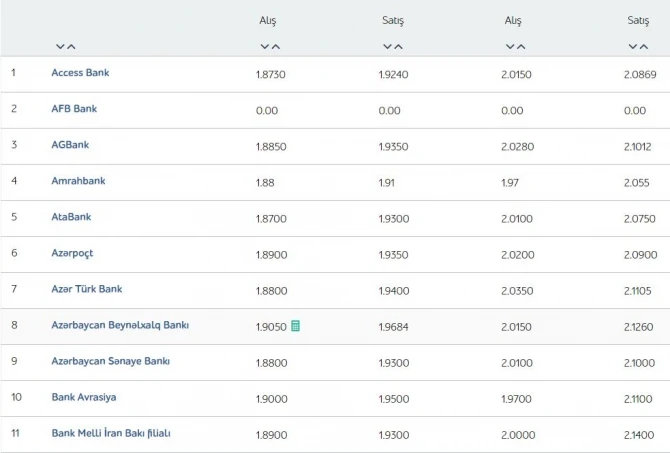The height and width of the screenshot is (453, 670).
Task: Open the AGBank link
Action: click(x=70, y=144)
